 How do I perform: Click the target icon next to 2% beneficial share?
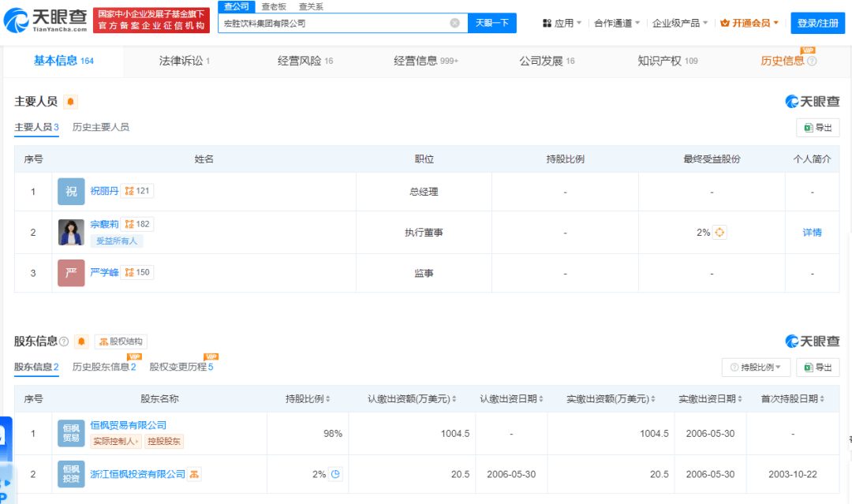(719, 233)
